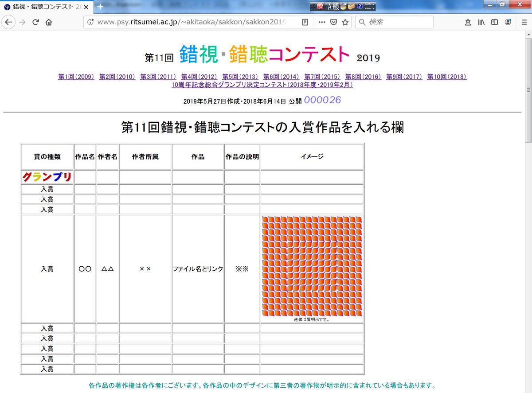Open the 第1回(2009) contest link

tap(76, 77)
